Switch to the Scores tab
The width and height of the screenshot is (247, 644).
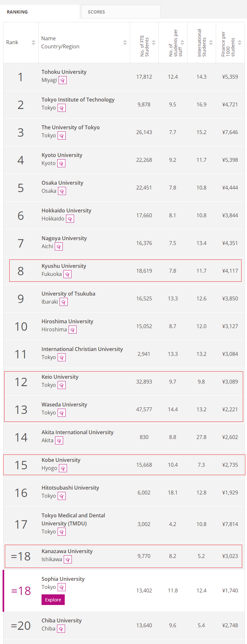pyautogui.click(x=96, y=12)
